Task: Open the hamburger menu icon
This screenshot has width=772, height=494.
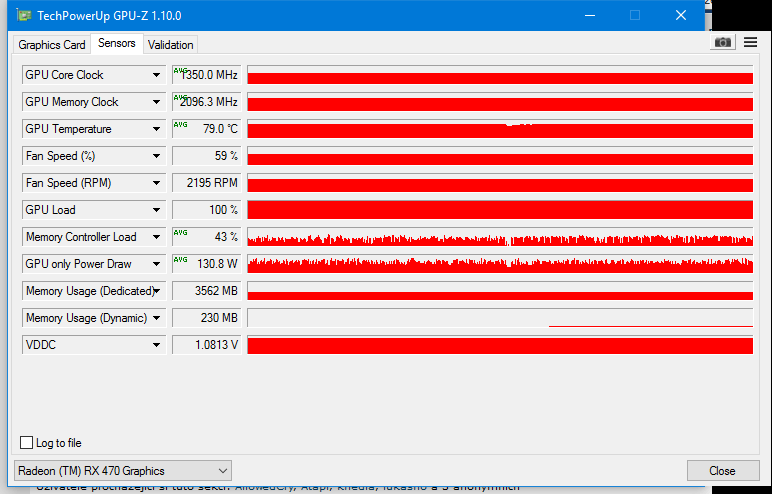Action: 750,42
